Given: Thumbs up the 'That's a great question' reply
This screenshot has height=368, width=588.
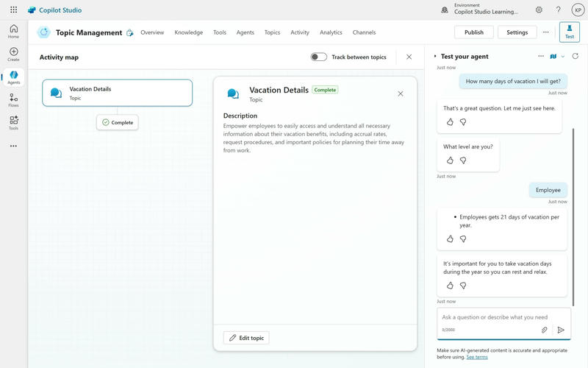Looking at the screenshot, I should 450,121.
